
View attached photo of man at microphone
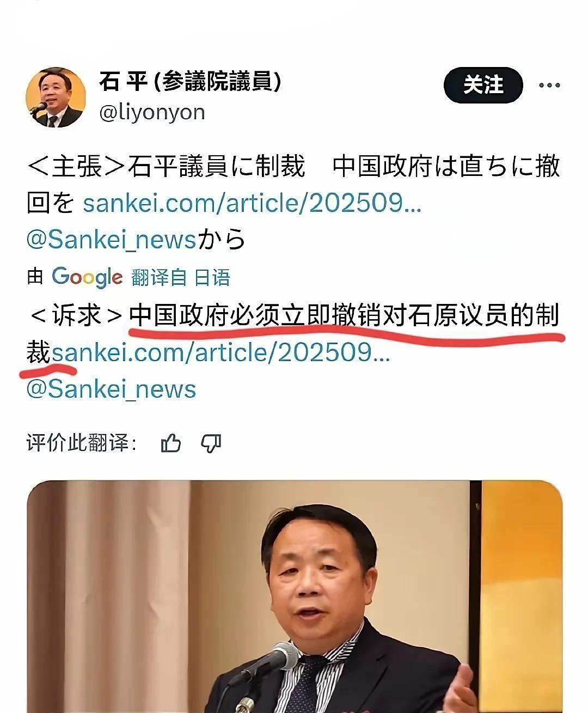295,596
